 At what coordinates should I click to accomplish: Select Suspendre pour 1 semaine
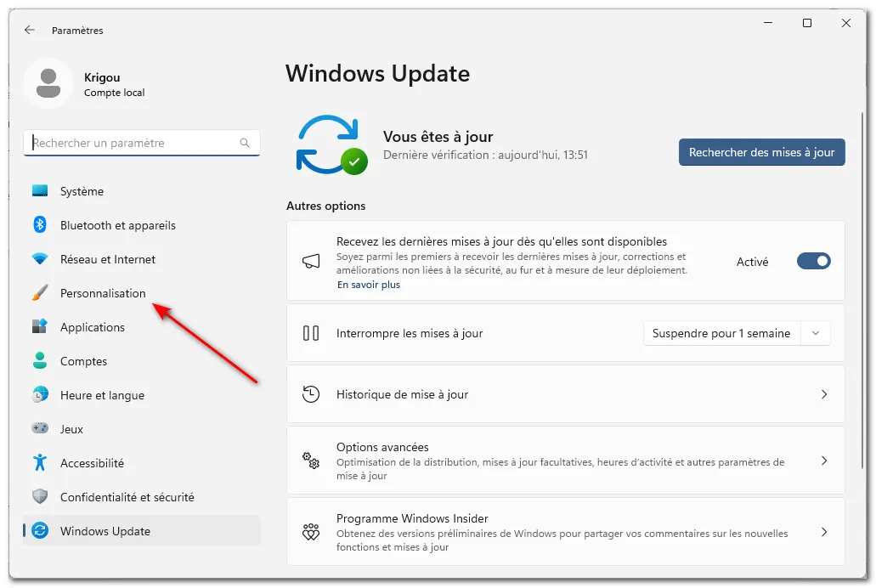pyautogui.click(x=722, y=334)
